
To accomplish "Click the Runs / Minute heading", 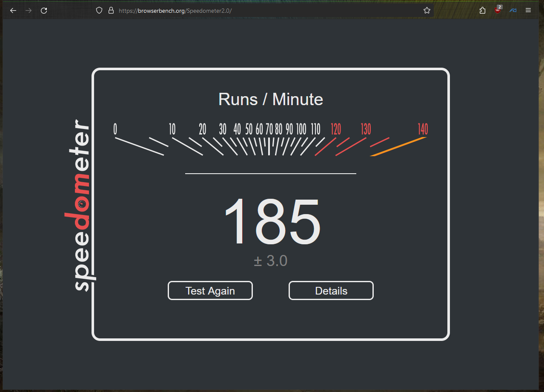I will point(271,99).
